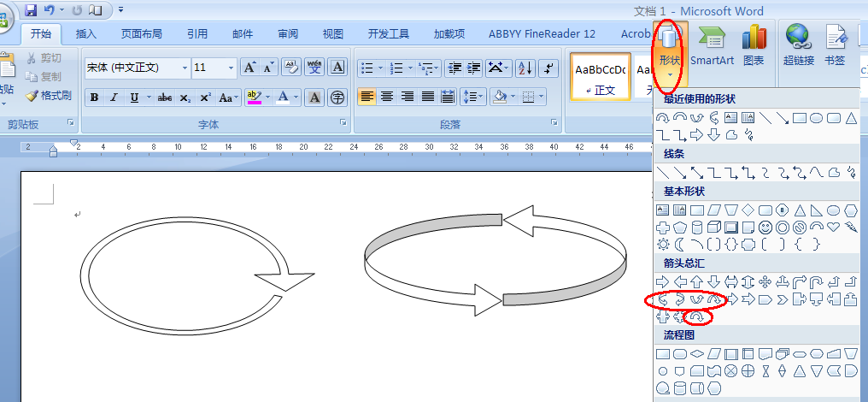Undo the last action

pyautogui.click(x=50, y=9)
